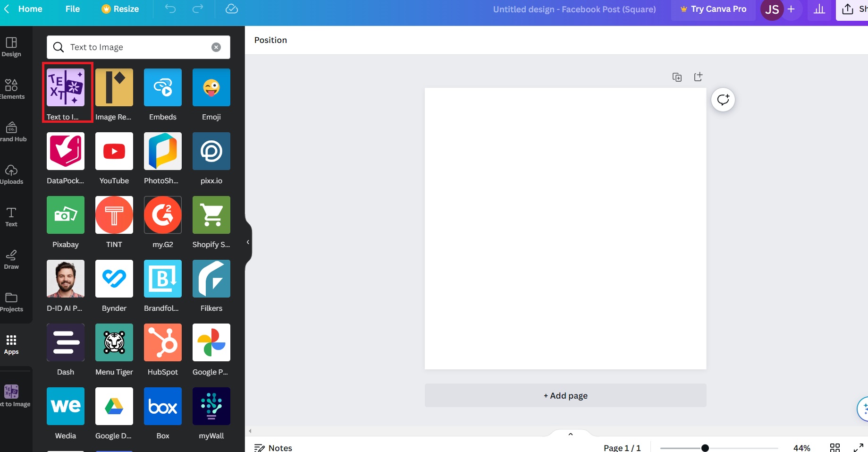Image resolution: width=868 pixels, height=452 pixels.
Task: Open the grid view
Action: tap(835, 447)
